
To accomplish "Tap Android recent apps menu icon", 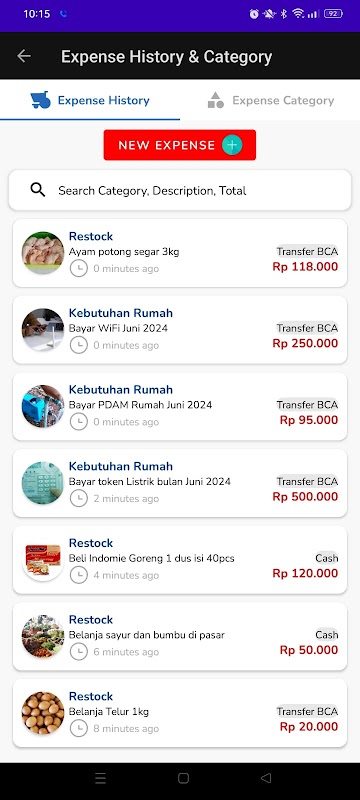I will (100, 778).
